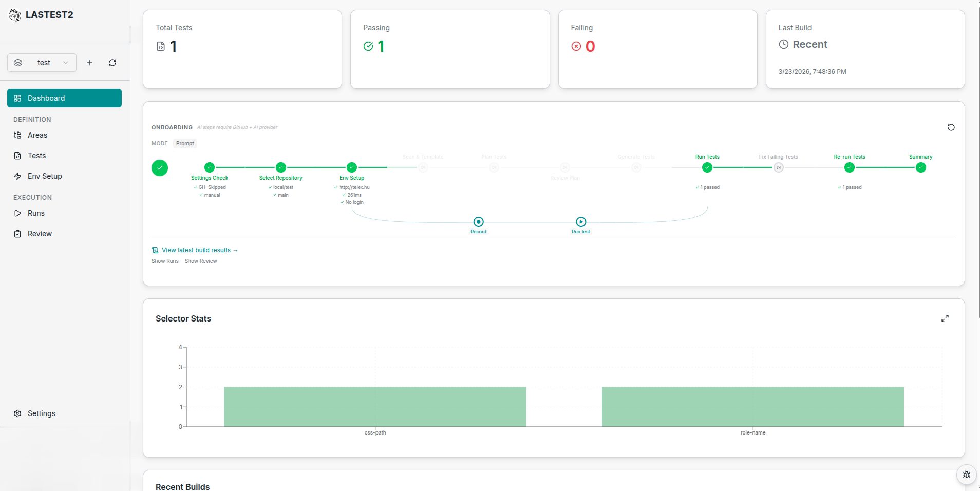The width and height of the screenshot is (980, 491).
Task: Click the 261ms response time text
Action: click(354, 195)
